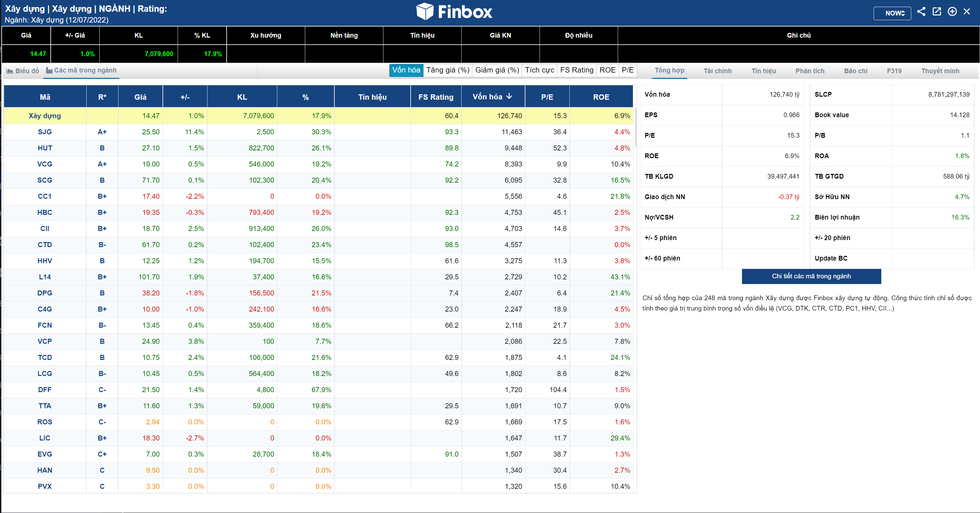The height and width of the screenshot is (513, 980).
Task: Open the NOW time selector dropdown
Action: pyautogui.click(x=892, y=13)
